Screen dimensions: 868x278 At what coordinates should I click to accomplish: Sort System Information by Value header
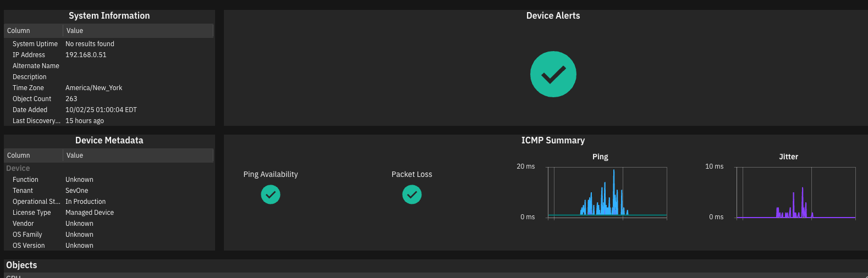(75, 31)
